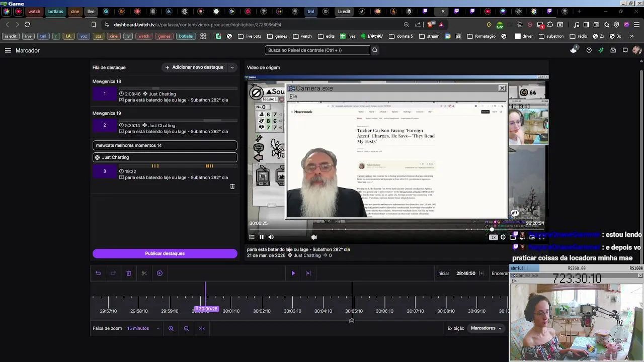The width and height of the screenshot is (644, 362).
Task: Switch to the ia edit browser tab
Action: coord(344,12)
